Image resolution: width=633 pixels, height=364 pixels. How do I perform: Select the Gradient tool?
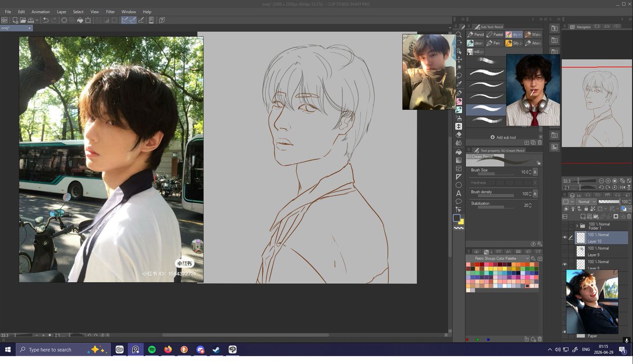point(459,160)
